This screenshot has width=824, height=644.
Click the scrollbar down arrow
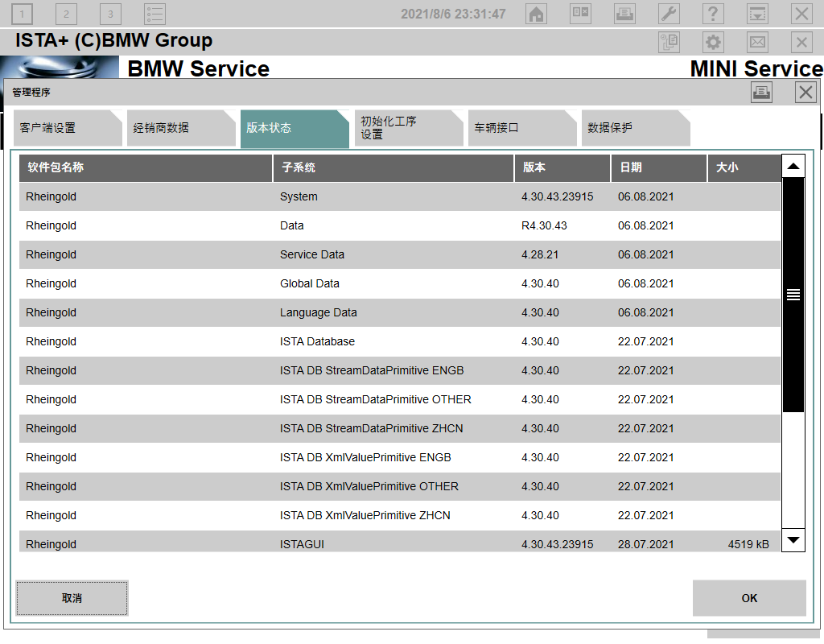[793, 540]
